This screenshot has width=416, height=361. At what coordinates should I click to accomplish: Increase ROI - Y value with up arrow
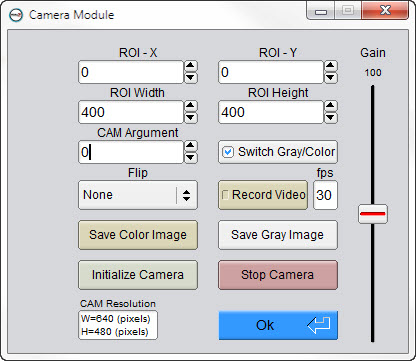pos(330,66)
